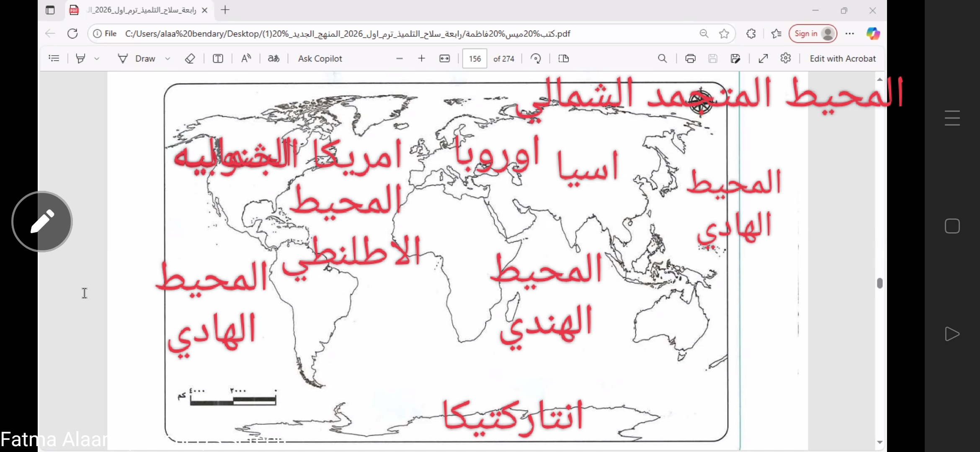Open a new browser tab
The height and width of the screenshot is (452, 980).
point(225,10)
